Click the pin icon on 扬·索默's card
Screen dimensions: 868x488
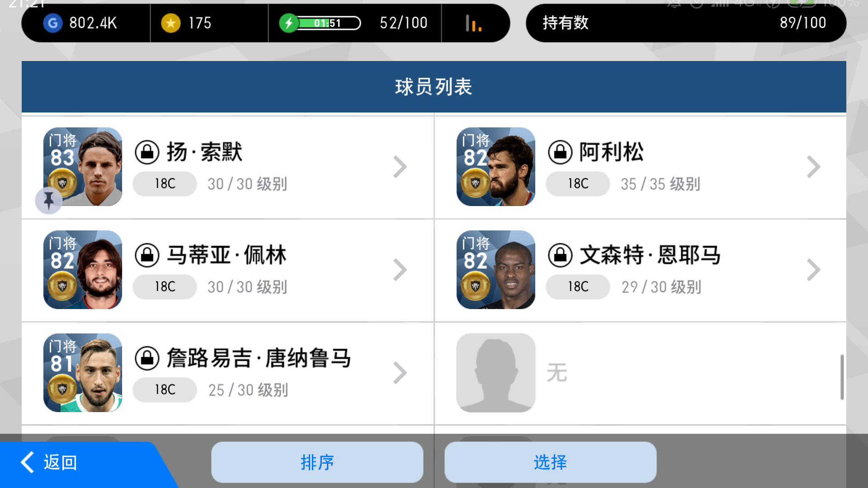point(49,200)
